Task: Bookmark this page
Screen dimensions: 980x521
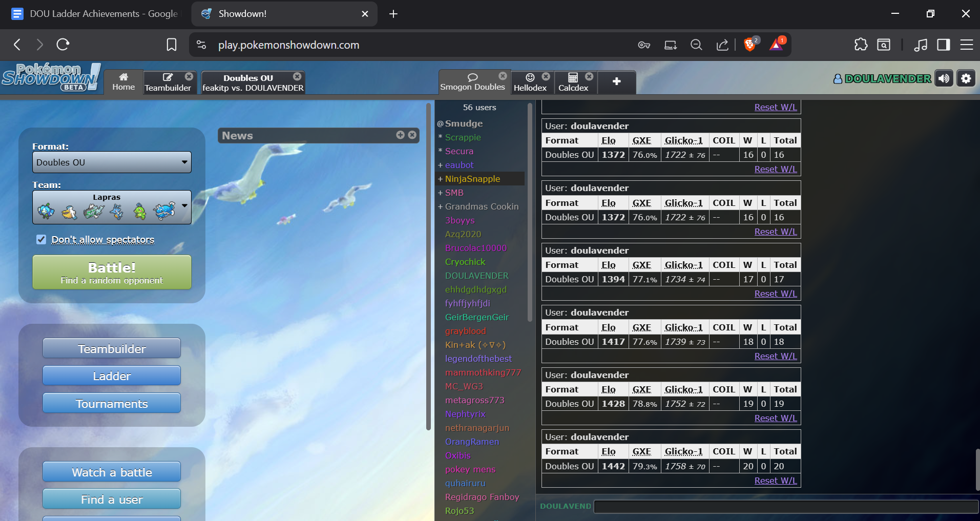Action: click(172, 45)
